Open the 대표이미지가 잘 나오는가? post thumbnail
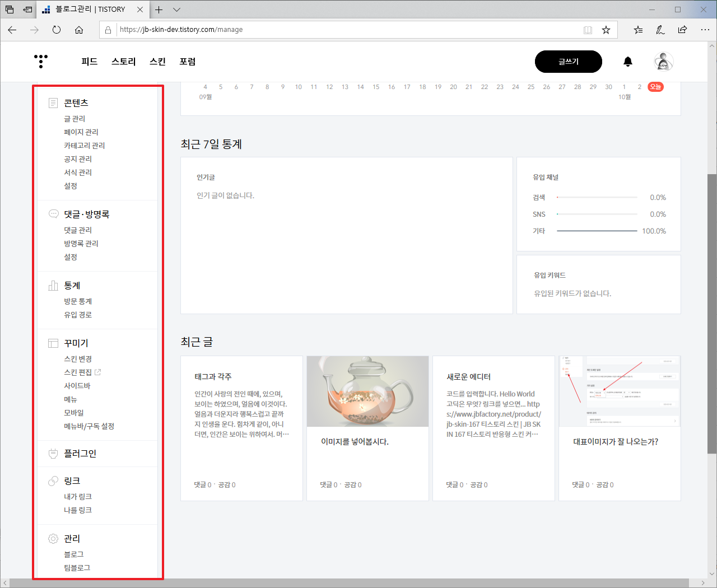The height and width of the screenshot is (588, 717). coord(620,391)
